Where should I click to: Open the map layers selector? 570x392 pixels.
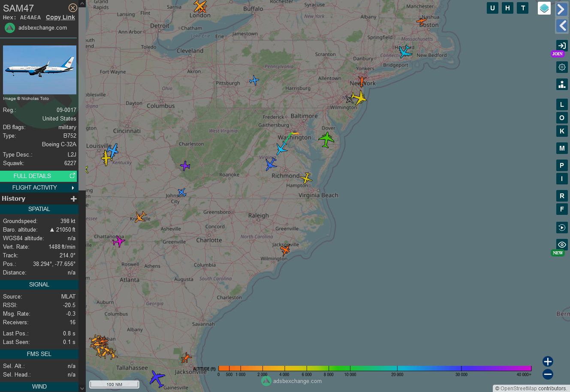coord(544,8)
